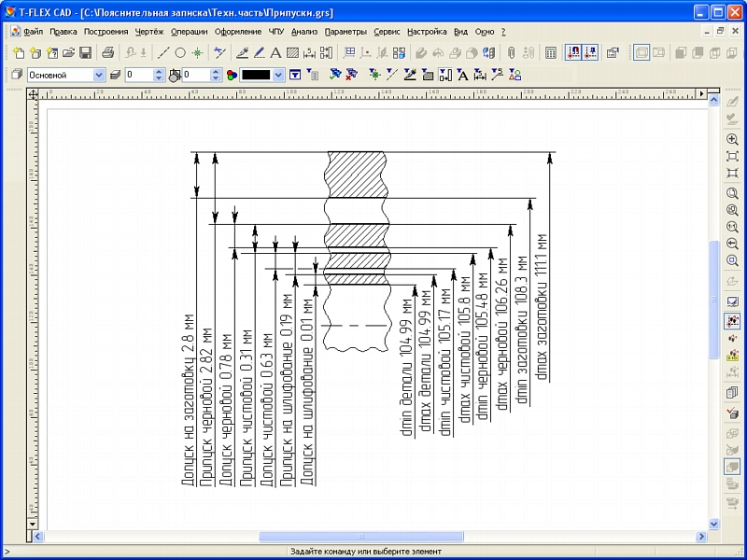Toggle the pin snap lock button

click(590, 53)
